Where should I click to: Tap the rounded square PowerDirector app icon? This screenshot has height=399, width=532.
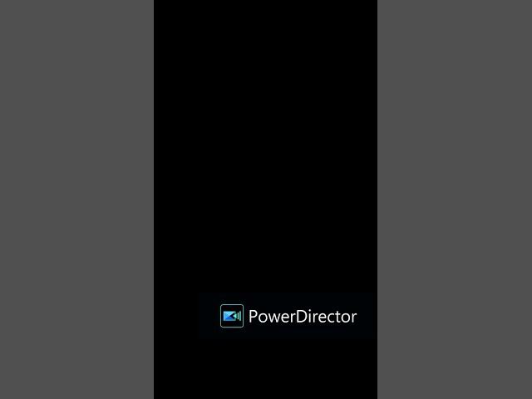(232, 316)
